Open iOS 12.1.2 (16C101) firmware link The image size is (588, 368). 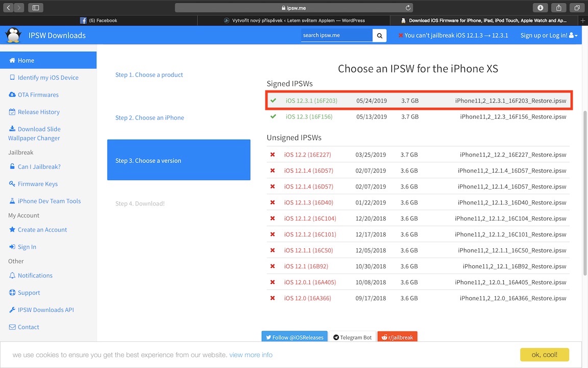310,234
